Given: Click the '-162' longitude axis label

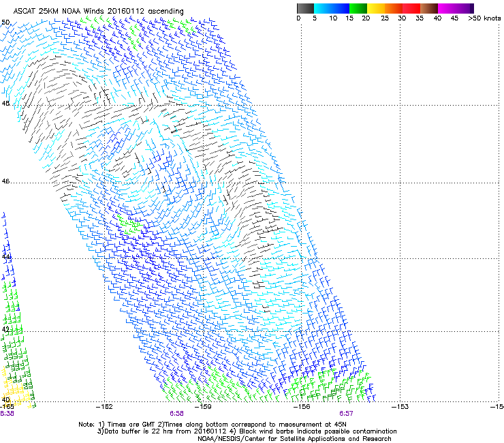Looking at the screenshot, I should pos(104,407).
